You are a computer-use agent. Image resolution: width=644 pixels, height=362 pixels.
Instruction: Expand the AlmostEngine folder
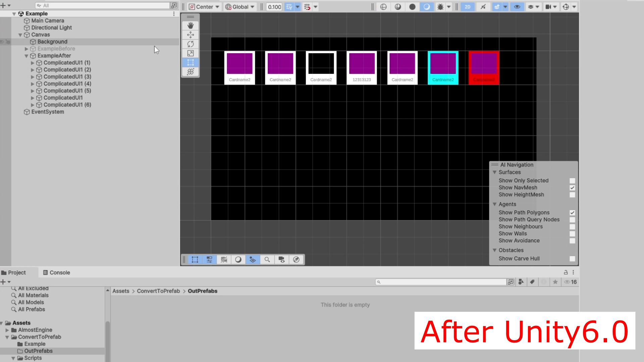7,330
